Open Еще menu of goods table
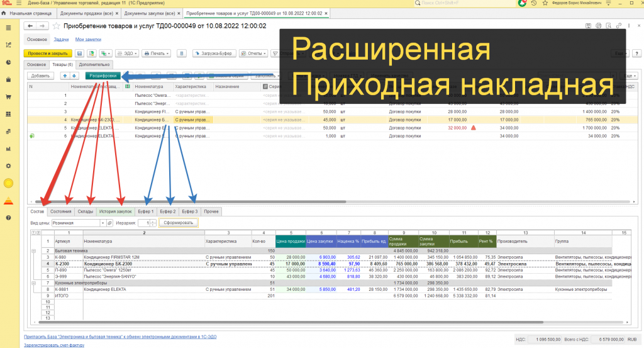Image resolution: width=644 pixels, height=348 pixels. [x=630, y=76]
